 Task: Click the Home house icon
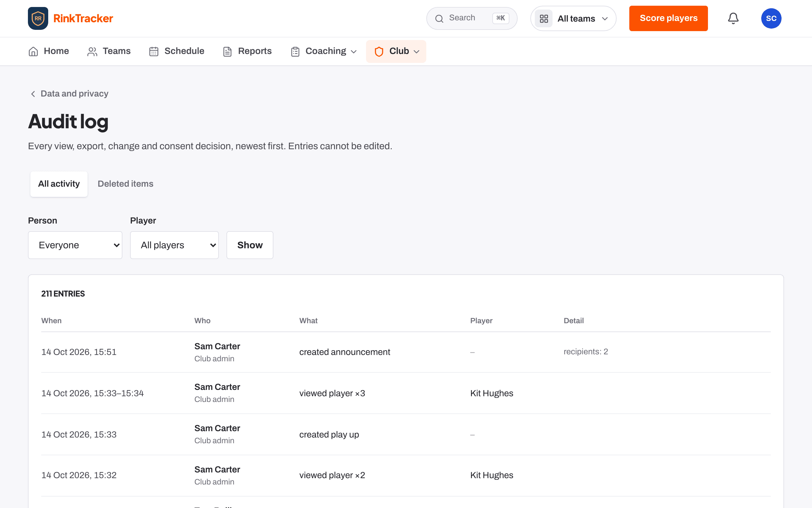(33, 51)
